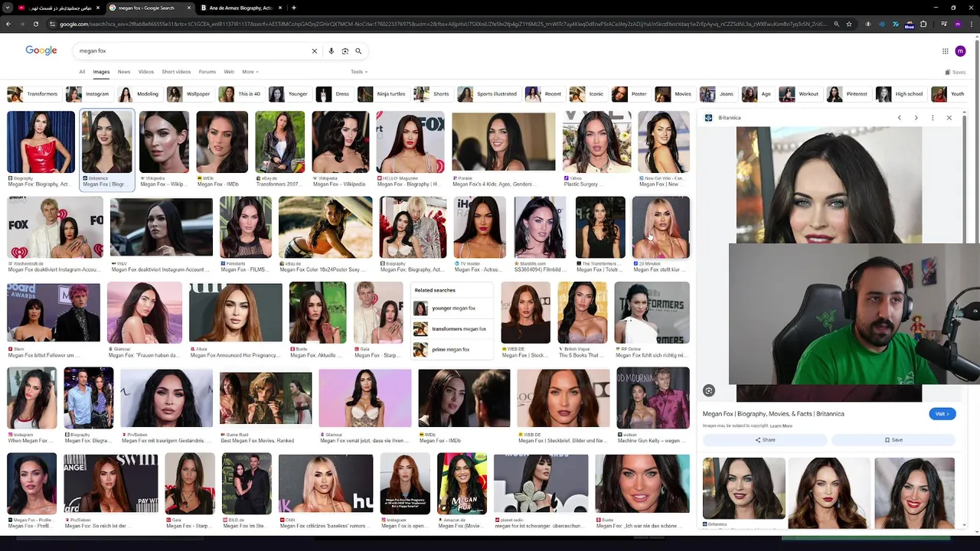This screenshot has height=551, width=980.
Task: Close the Britannica image preview panel
Action: [x=949, y=118]
